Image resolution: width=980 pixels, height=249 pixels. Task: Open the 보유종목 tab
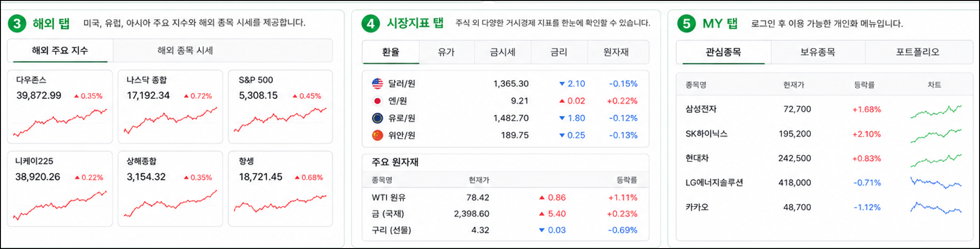point(818,52)
